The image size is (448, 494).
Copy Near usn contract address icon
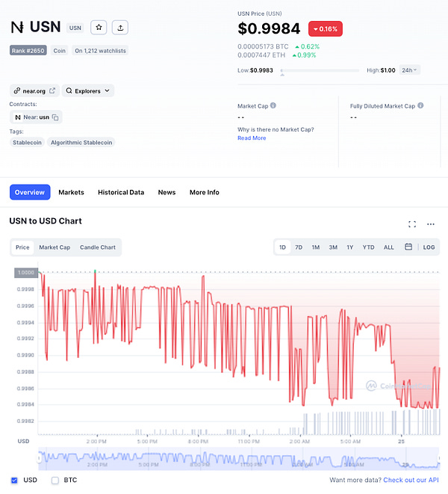tap(55, 117)
